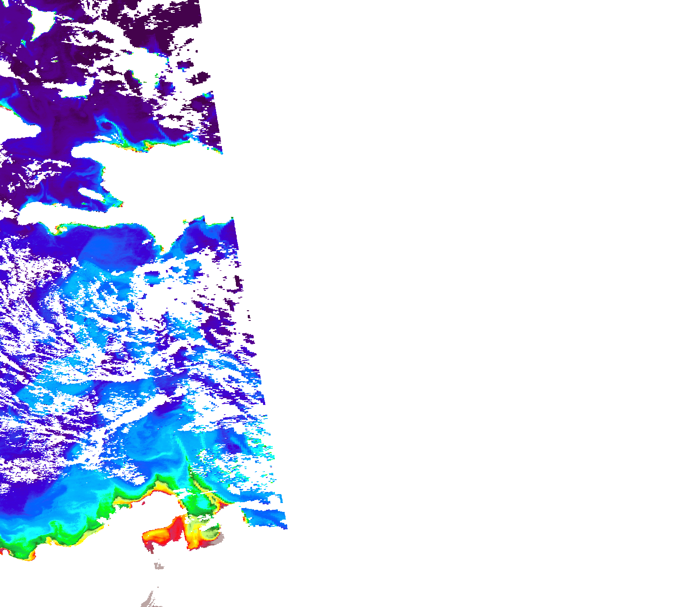700x607 pixels.
Task: Click the yellow area right of red patch
Action: click(193, 534)
